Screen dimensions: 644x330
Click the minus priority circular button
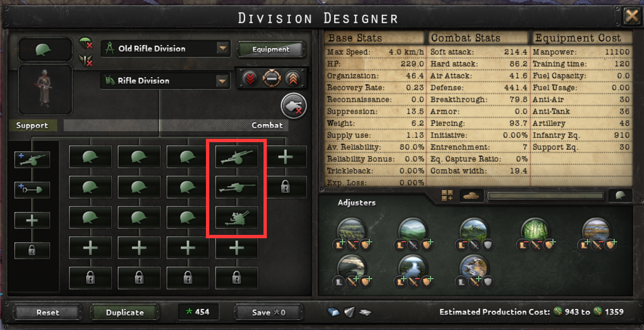pyautogui.click(x=272, y=78)
